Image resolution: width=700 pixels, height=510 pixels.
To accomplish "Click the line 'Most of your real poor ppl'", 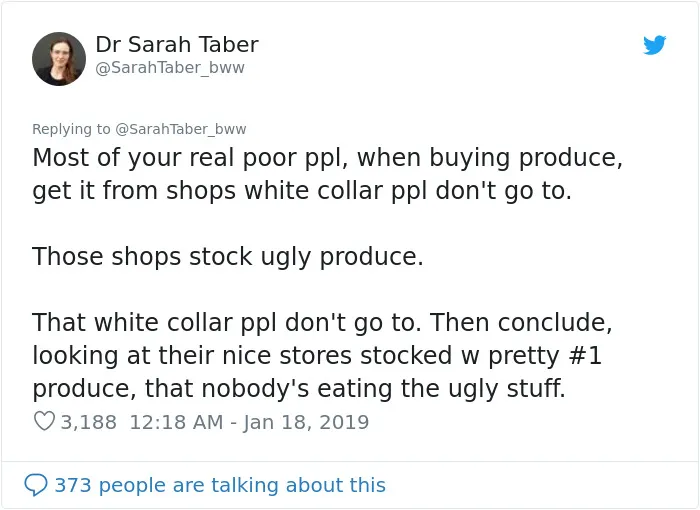I will click(x=327, y=158).
